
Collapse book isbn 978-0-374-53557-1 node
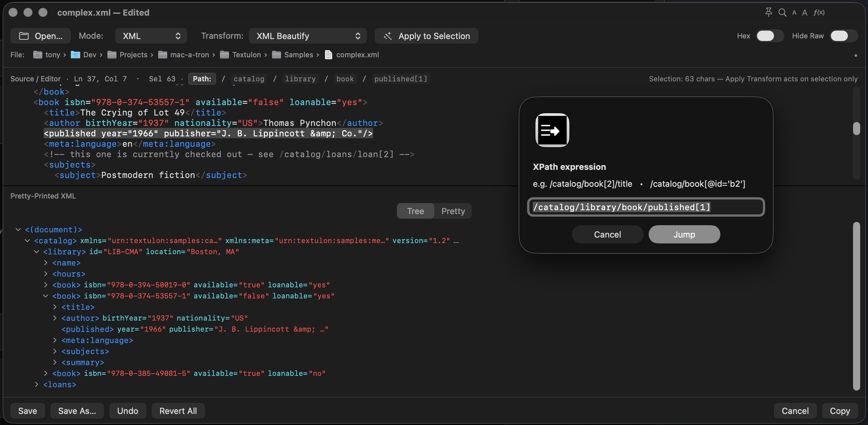(x=46, y=296)
